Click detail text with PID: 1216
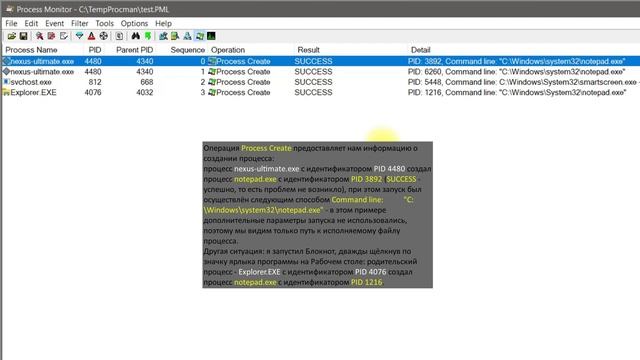The image size is (640, 360). point(517,93)
